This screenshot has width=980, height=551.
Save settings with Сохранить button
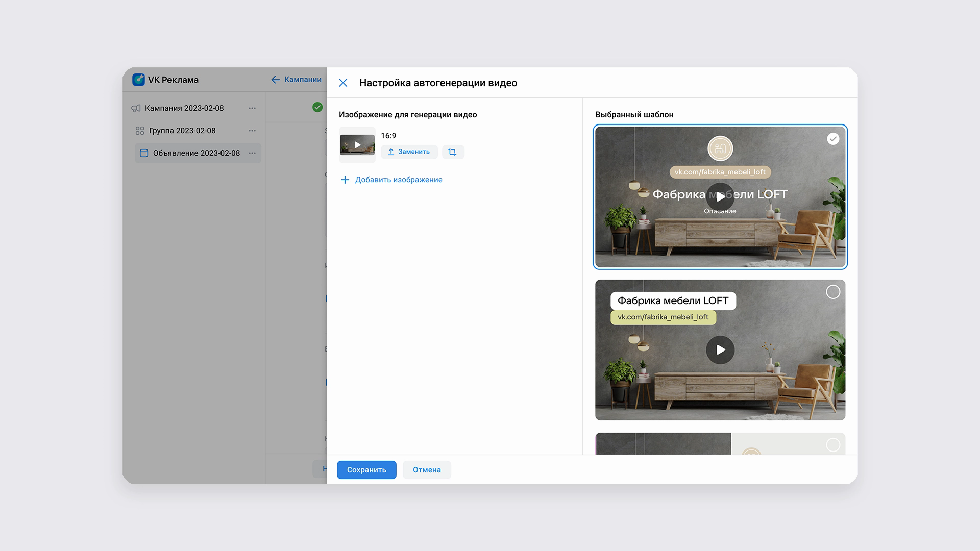366,470
